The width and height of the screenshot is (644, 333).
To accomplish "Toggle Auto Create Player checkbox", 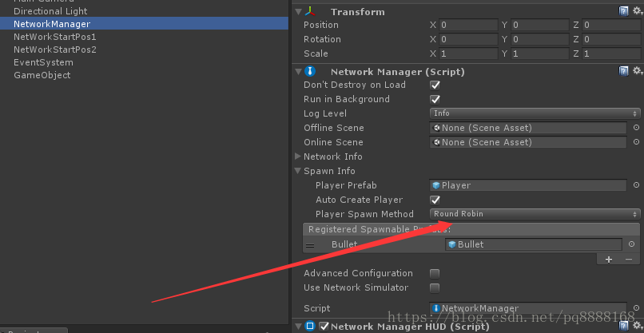I will point(435,200).
